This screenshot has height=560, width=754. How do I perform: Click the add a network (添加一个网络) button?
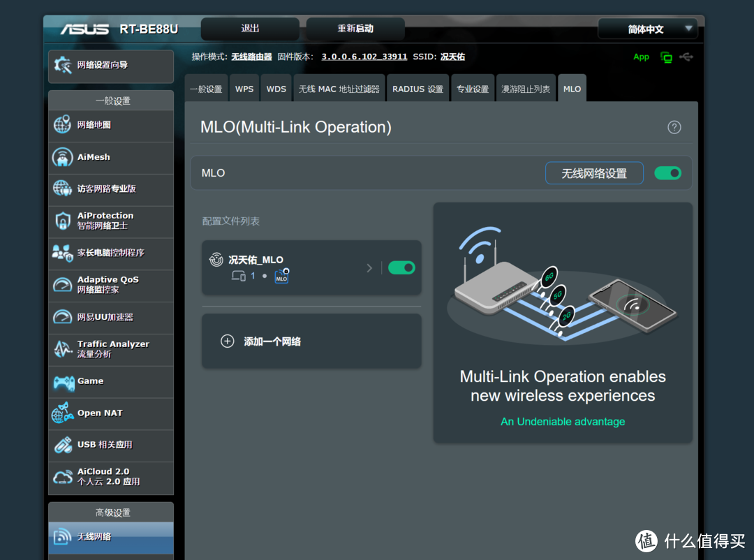pyautogui.click(x=311, y=341)
